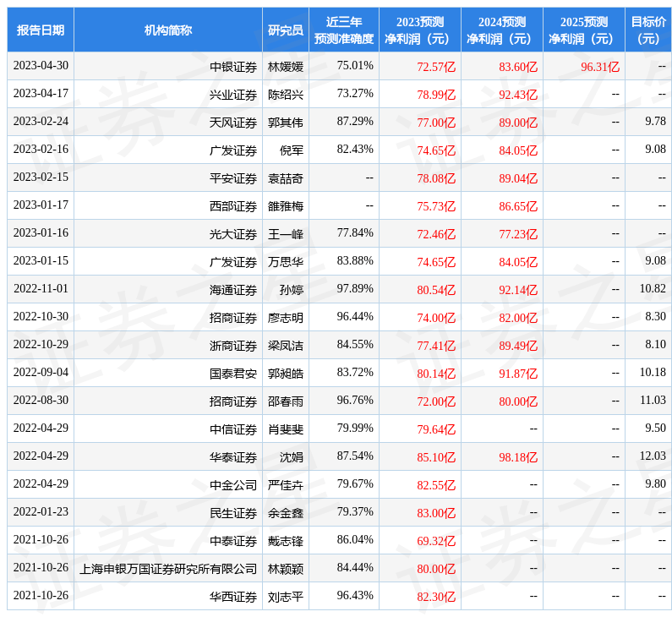The image size is (672, 617).
Task: Click the 2023预测净利润 column header
Action: [420, 30]
